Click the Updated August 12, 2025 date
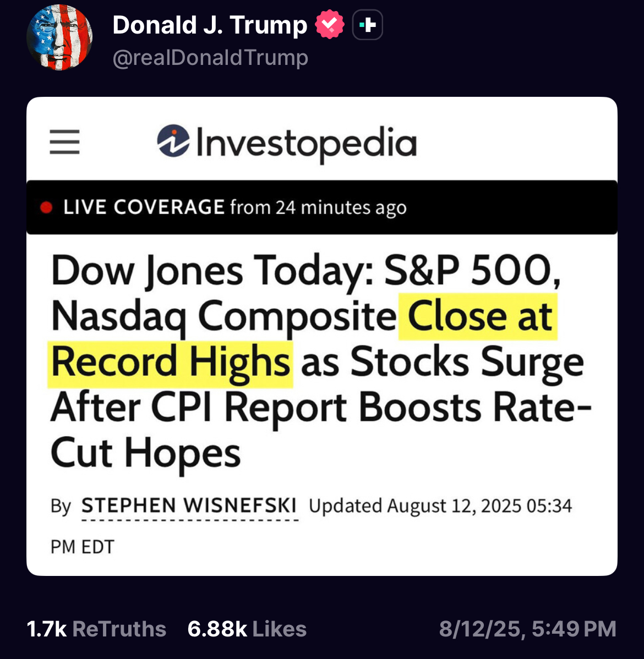Viewport: 644px width, 659px height. pyautogui.click(x=440, y=506)
